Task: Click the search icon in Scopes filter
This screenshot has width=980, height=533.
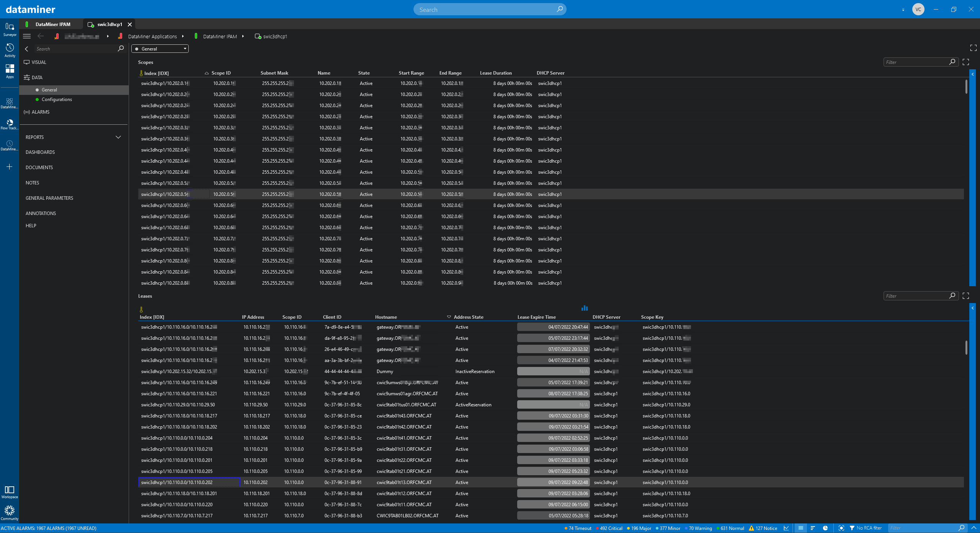Action: [x=952, y=62]
